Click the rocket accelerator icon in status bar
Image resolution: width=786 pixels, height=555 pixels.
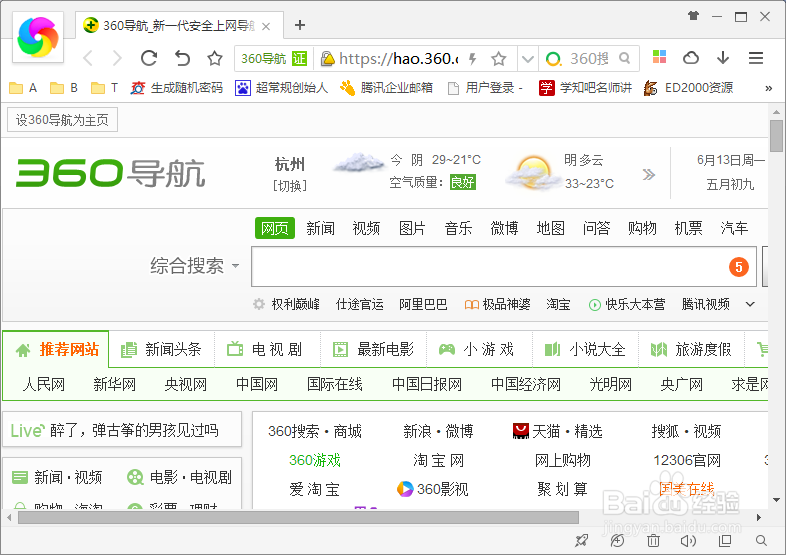[581, 540]
